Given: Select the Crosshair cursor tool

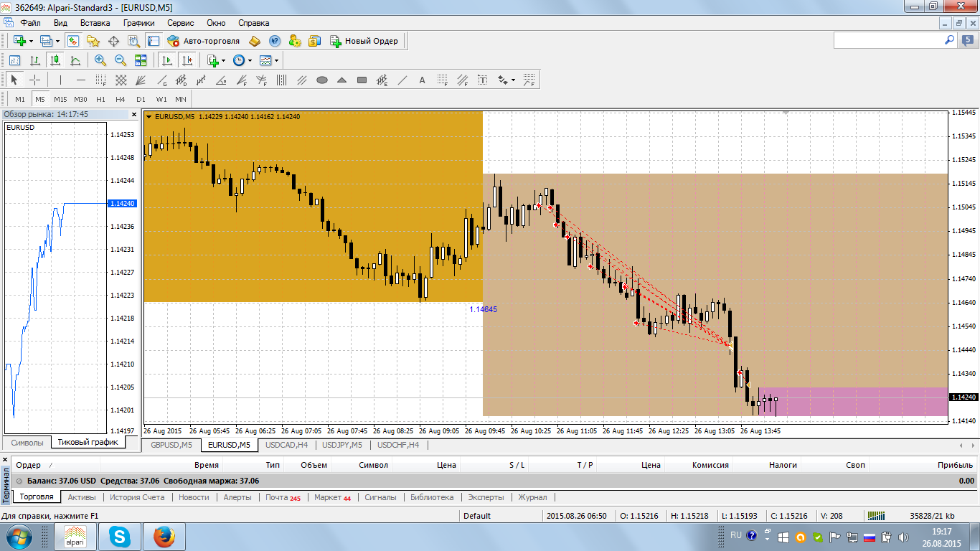Looking at the screenshot, I should pos(34,80).
